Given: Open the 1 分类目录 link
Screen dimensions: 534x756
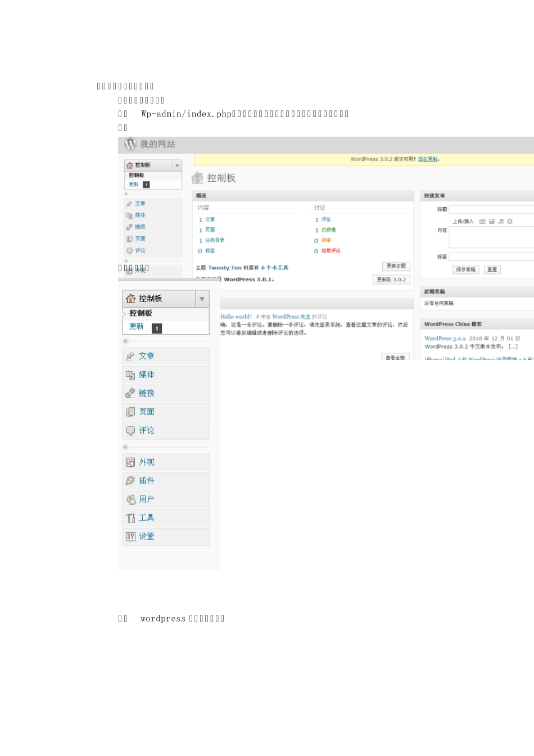Looking at the screenshot, I should tap(212, 240).
